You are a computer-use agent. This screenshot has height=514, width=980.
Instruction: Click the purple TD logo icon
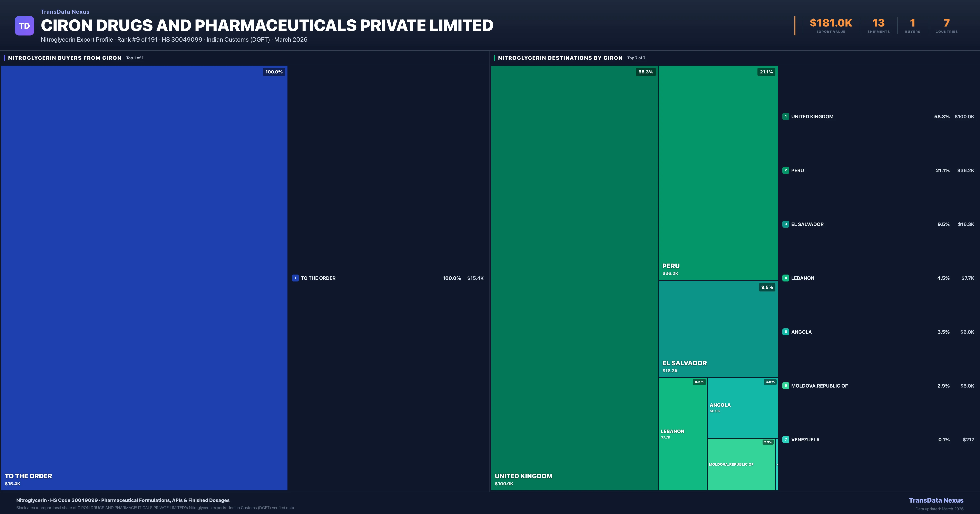coord(24,26)
